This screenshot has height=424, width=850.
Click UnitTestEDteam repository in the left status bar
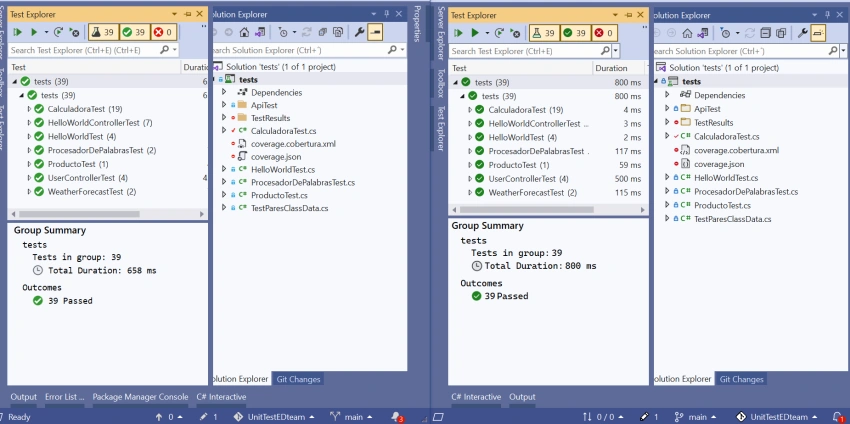click(x=274, y=417)
